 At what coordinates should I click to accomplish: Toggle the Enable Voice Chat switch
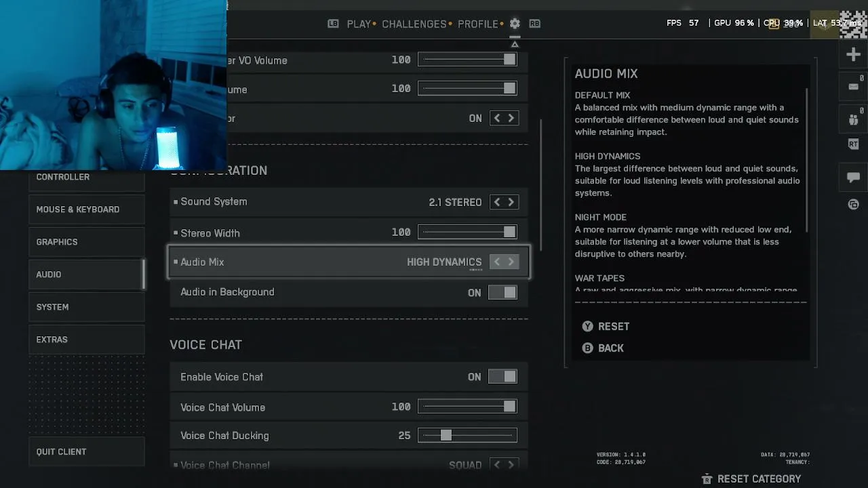(x=502, y=377)
